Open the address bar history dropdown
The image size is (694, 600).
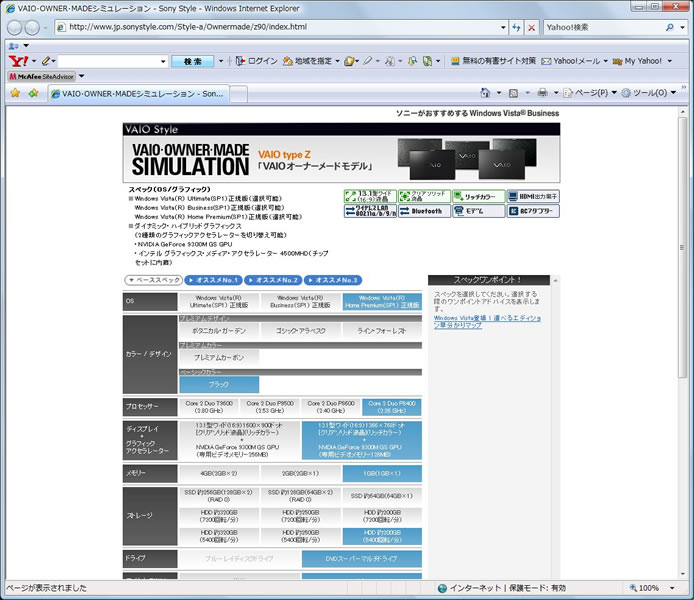[x=503, y=27]
